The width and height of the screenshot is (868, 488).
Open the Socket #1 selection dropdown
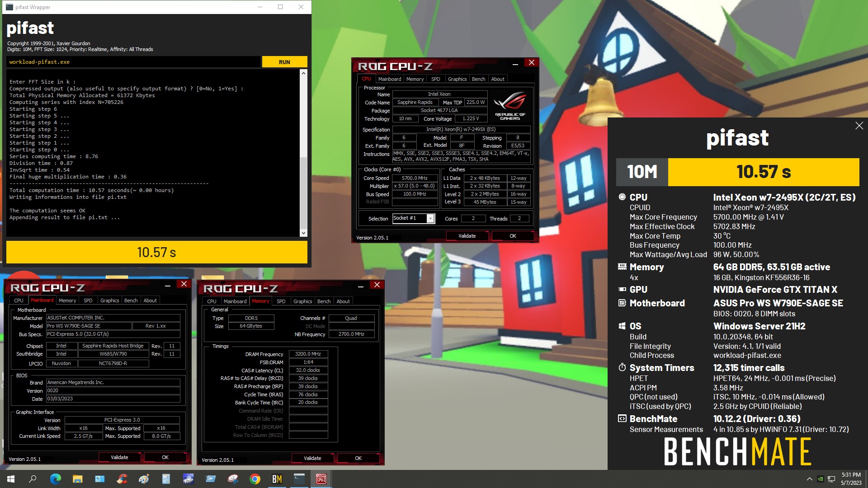(x=430, y=219)
